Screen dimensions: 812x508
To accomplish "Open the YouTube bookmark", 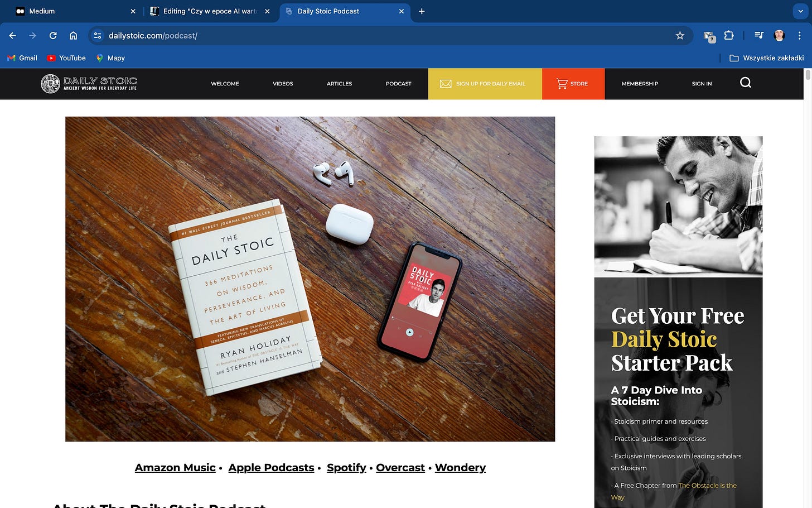I will pyautogui.click(x=66, y=58).
